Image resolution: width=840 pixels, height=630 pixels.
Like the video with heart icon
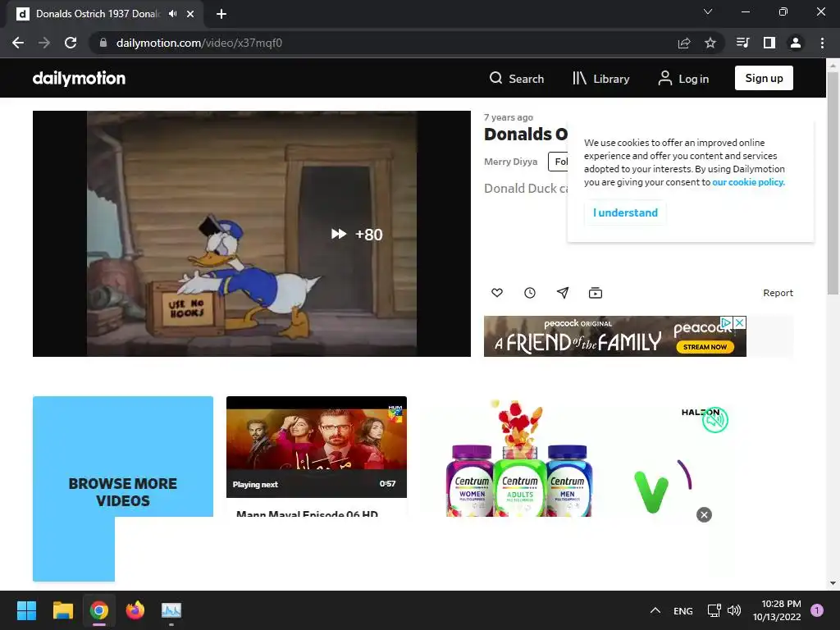click(x=497, y=293)
